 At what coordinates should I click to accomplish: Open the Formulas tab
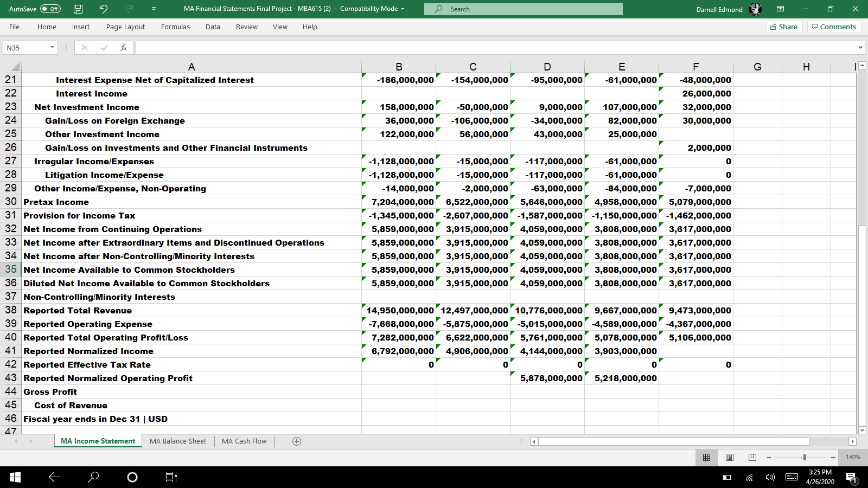point(175,27)
